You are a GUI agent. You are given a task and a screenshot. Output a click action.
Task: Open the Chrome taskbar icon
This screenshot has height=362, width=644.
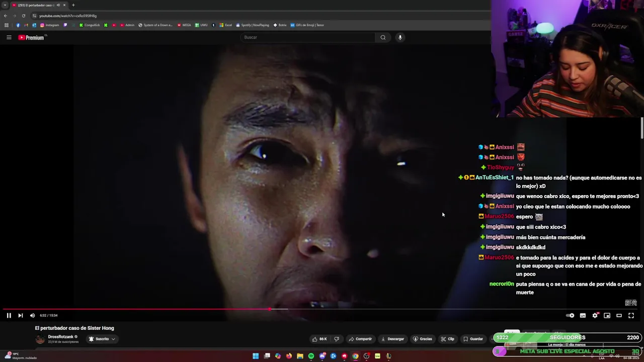(355, 356)
